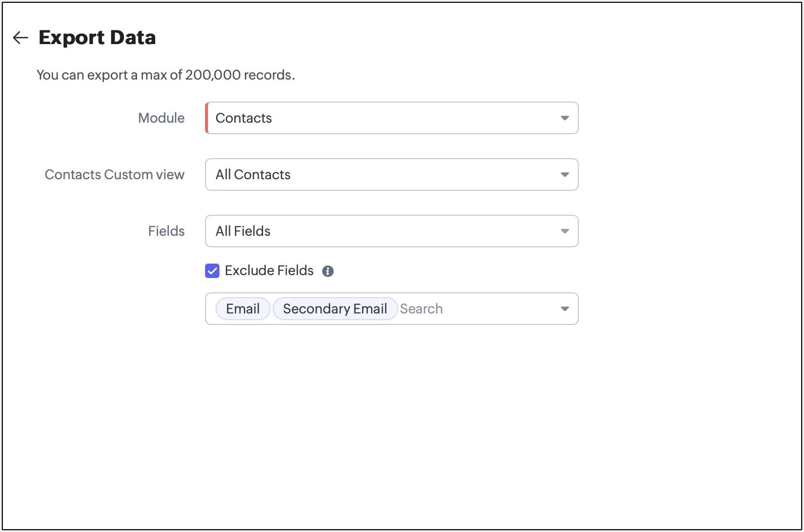Click the Contacts Custom view label
804x532 pixels.
[x=115, y=174]
